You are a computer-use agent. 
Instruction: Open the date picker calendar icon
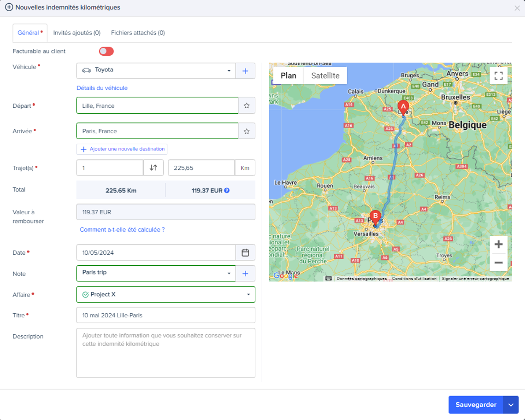point(245,253)
